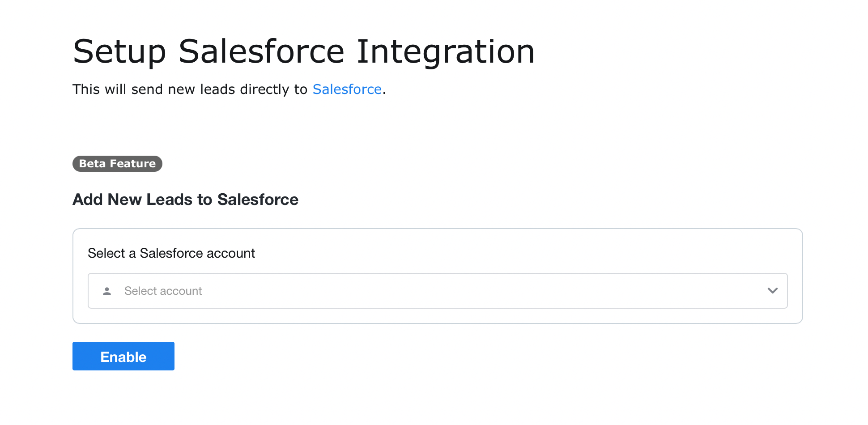Click the 'Setup Salesforce Integration' title
Viewport: 868px width, 425px height.
pos(304,52)
